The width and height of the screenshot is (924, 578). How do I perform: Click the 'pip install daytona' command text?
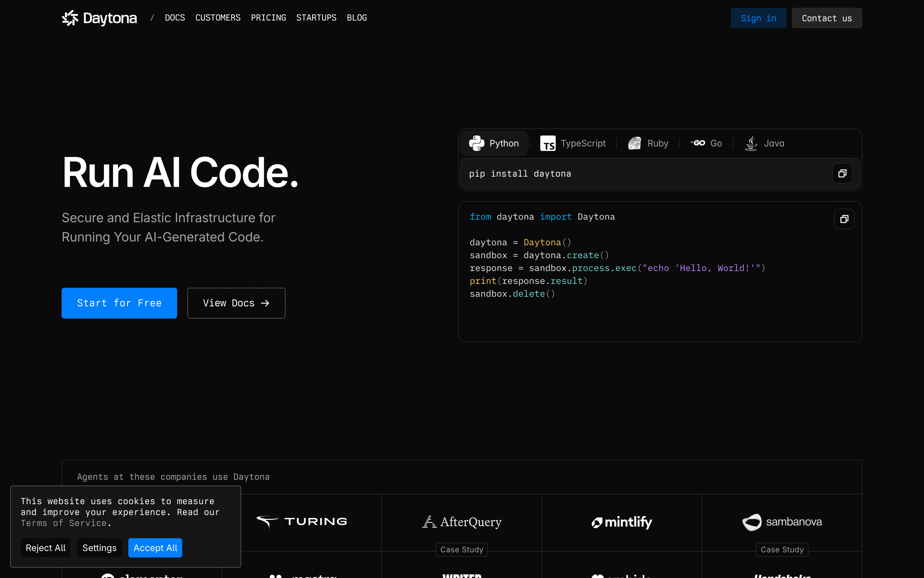(520, 173)
